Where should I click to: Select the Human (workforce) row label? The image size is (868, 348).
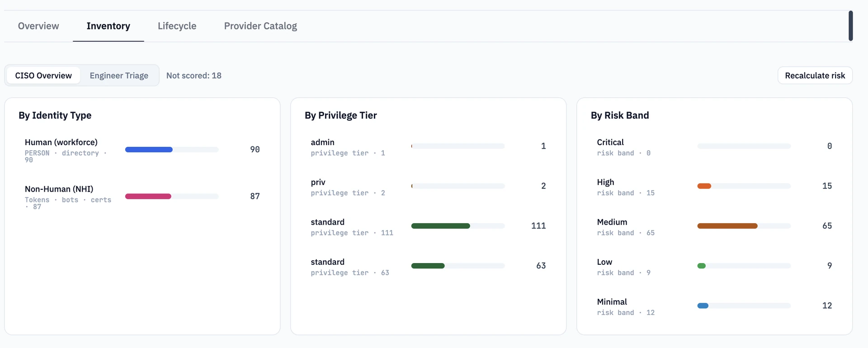[61, 142]
